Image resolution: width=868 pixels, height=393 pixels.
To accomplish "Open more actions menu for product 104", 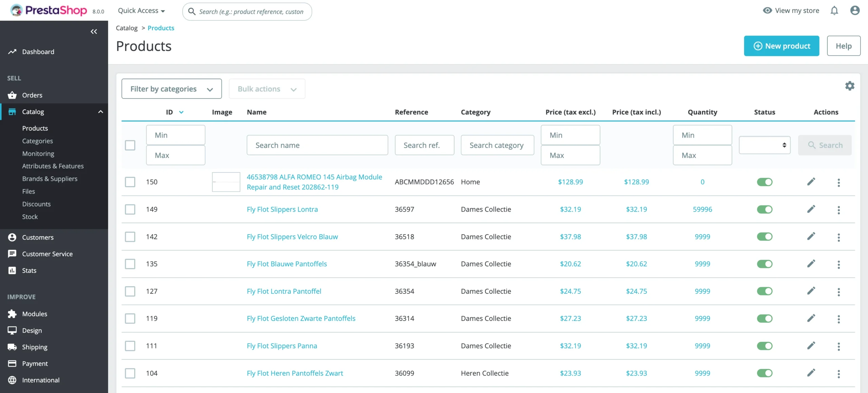I will coord(839,374).
